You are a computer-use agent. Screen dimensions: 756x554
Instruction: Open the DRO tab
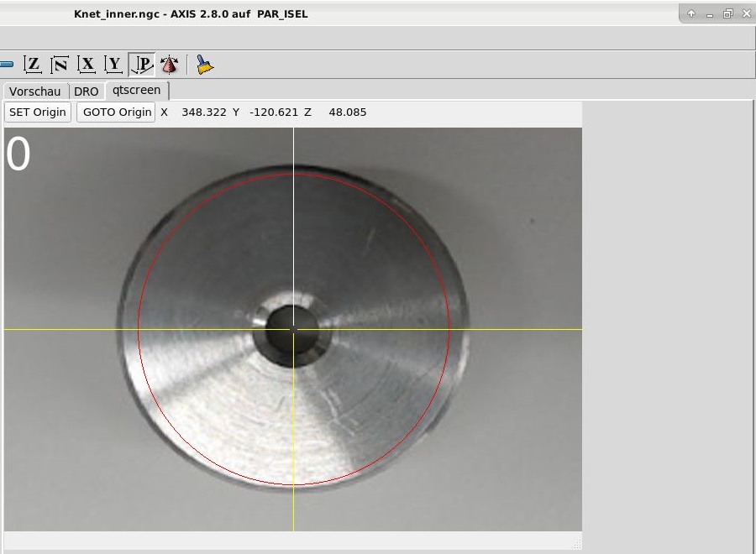86,91
